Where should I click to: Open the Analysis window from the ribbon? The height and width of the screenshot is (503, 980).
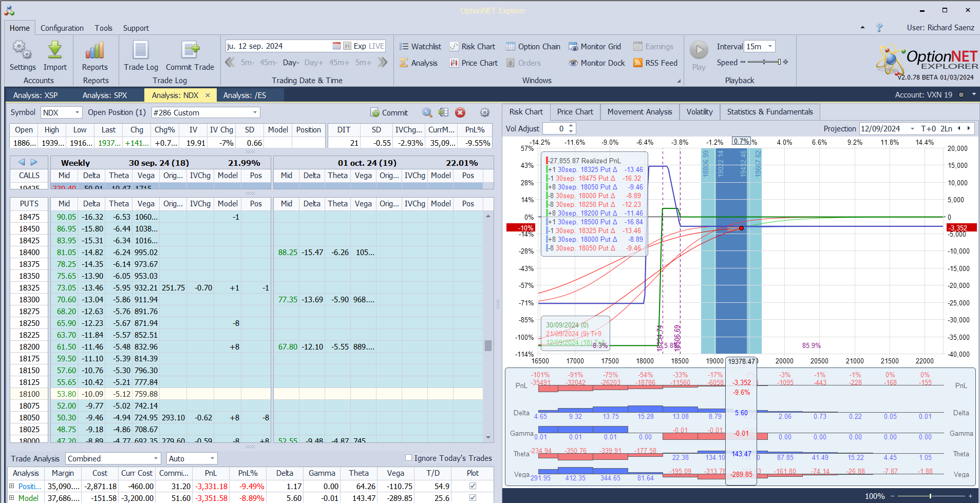419,63
